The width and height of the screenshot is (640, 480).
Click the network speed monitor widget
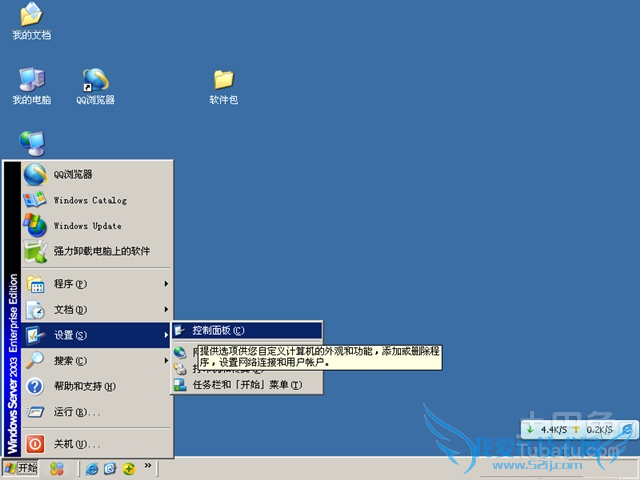(x=579, y=429)
